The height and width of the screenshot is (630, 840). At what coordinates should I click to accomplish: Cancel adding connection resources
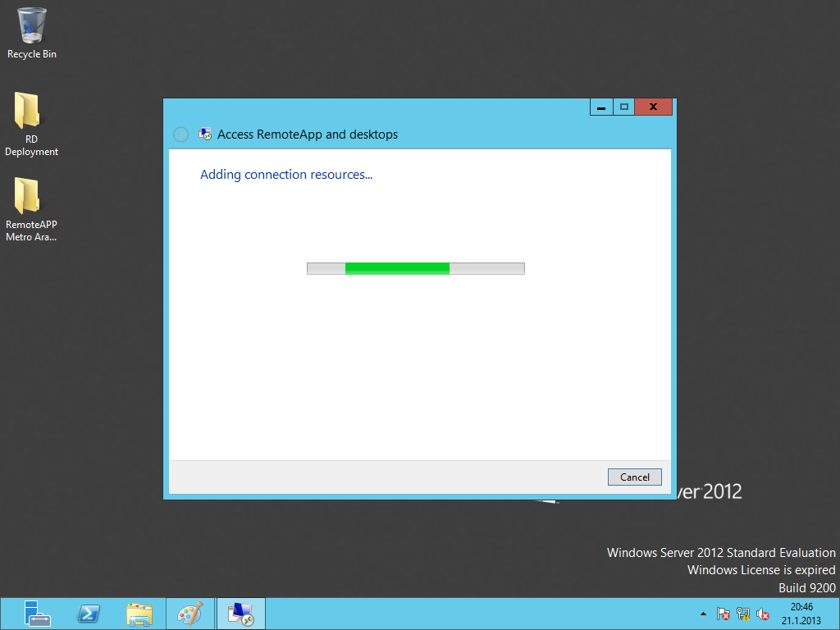[x=634, y=477]
